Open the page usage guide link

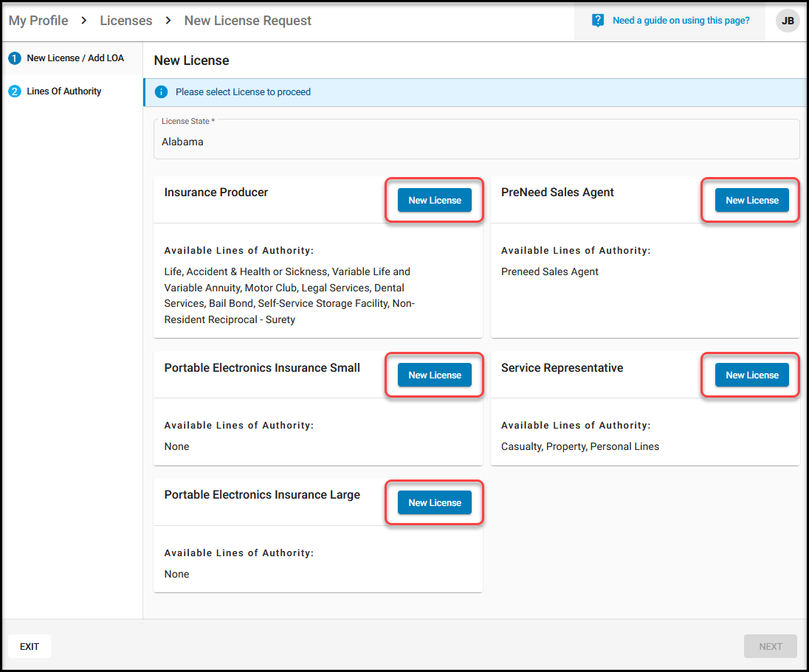click(x=681, y=21)
